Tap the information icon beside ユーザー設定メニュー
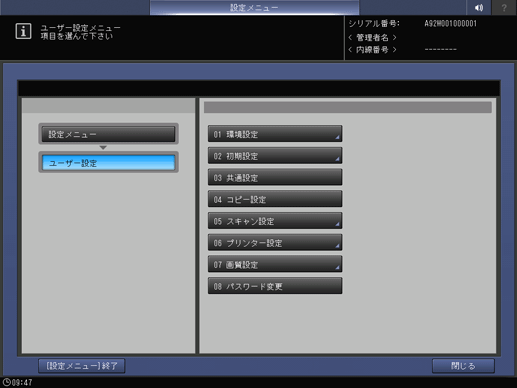The width and height of the screenshot is (517, 388). [23, 31]
